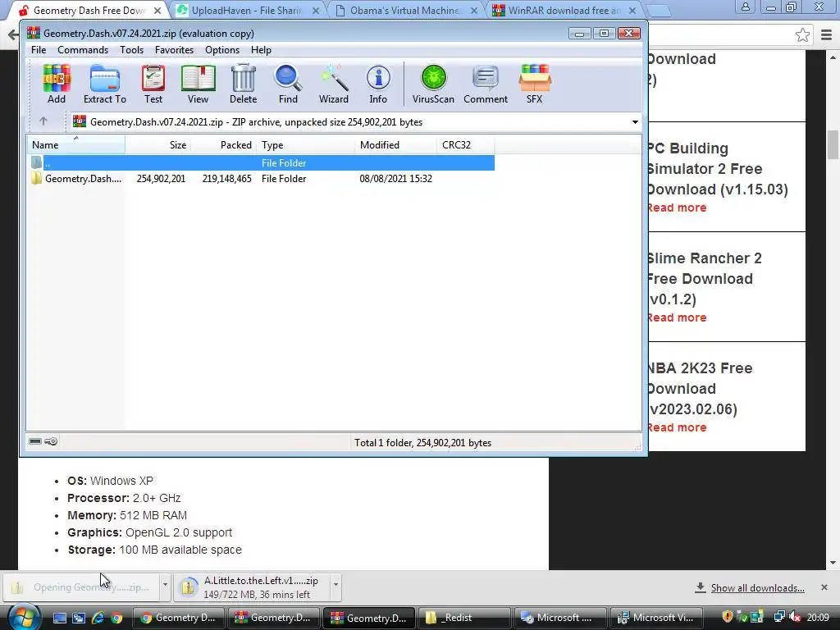Viewport: 840px width, 630px height.
Task: Click the browser back arrow
Action: (12, 35)
